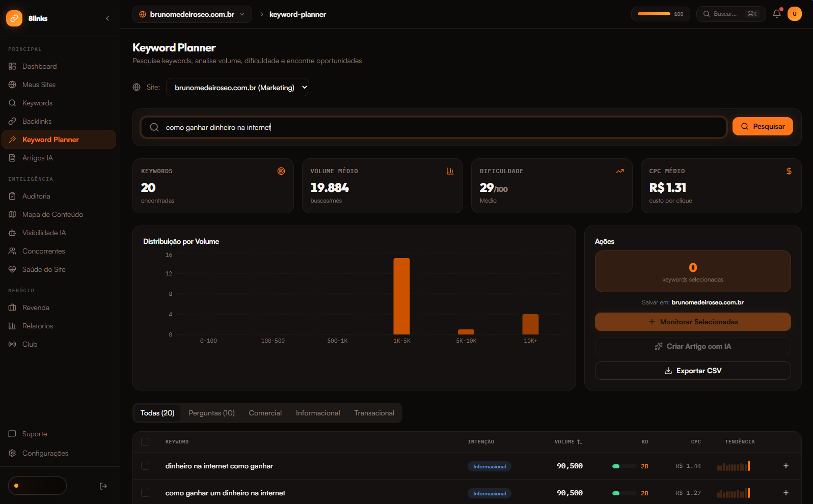Go to Keywords in the sidebar
813x504 pixels.
pyautogui.click(x=60, y=103)
